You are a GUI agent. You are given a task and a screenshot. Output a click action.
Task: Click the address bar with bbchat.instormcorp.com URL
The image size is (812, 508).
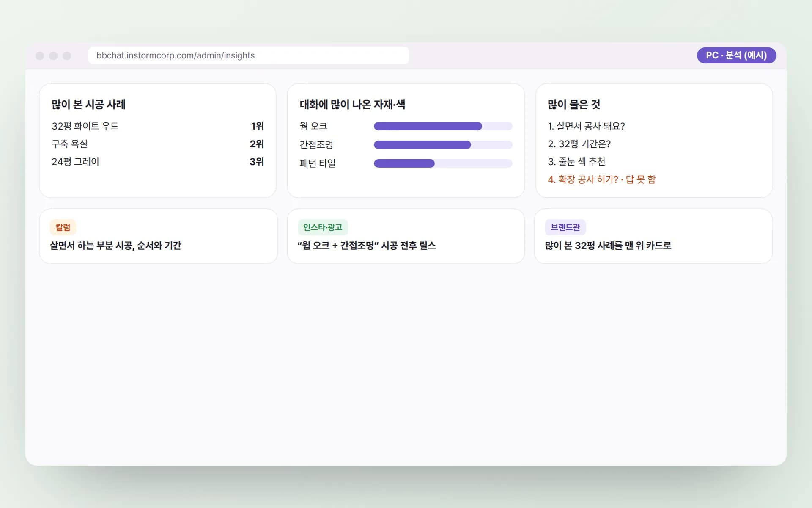(248, 55)
